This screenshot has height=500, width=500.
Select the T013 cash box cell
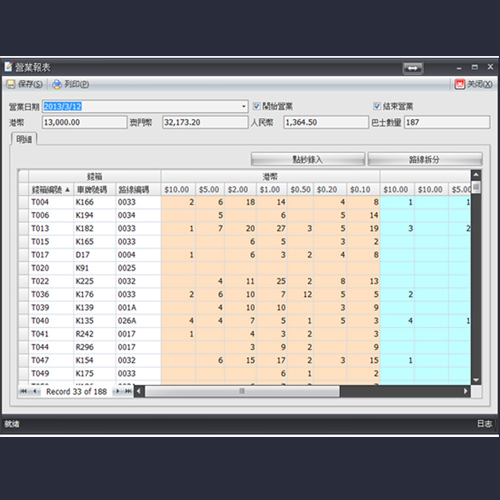tap(51, 228)
